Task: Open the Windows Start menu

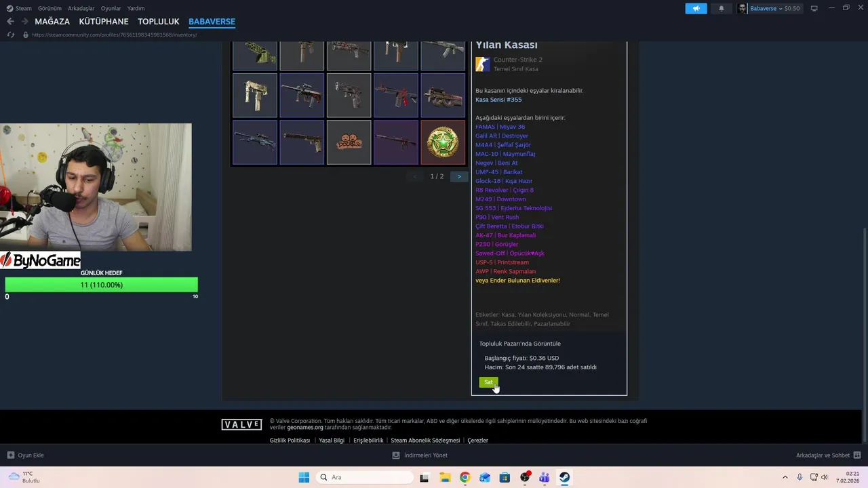Action: click(x=304, y=477)
